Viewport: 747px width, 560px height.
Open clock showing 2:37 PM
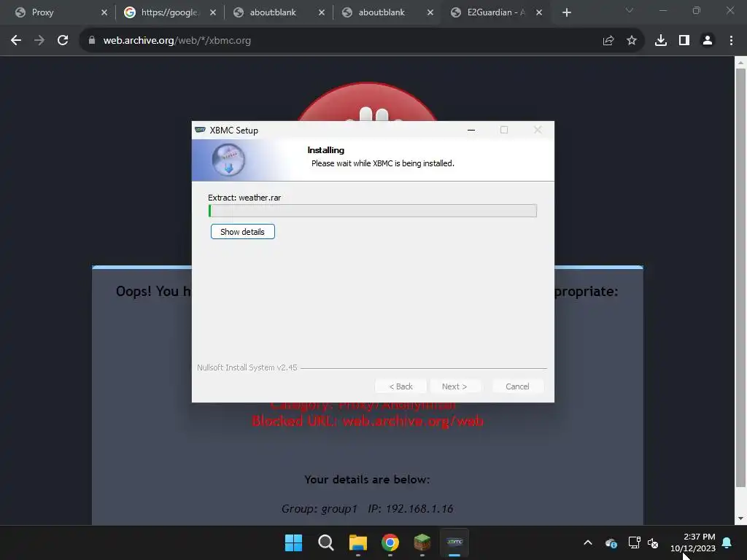pos(693,542)
